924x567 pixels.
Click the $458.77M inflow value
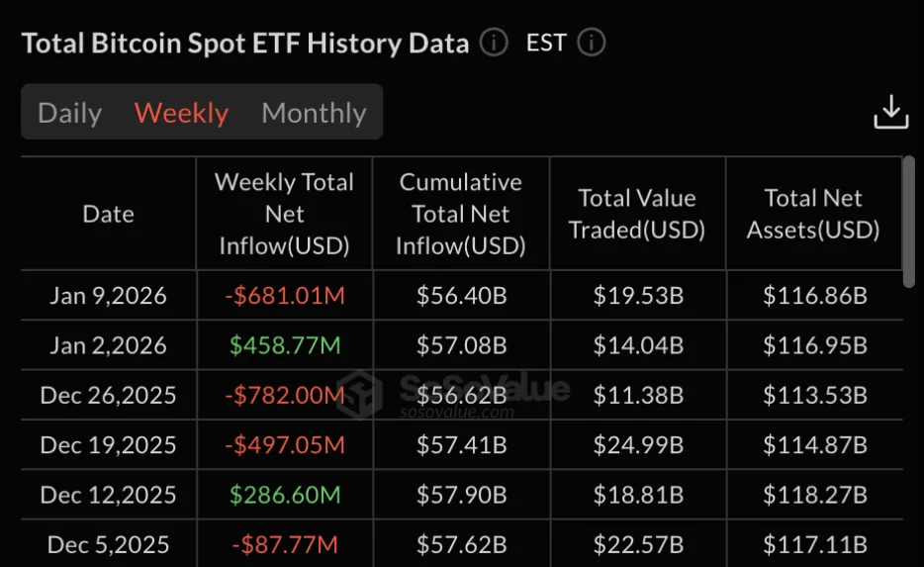point(284,345)
